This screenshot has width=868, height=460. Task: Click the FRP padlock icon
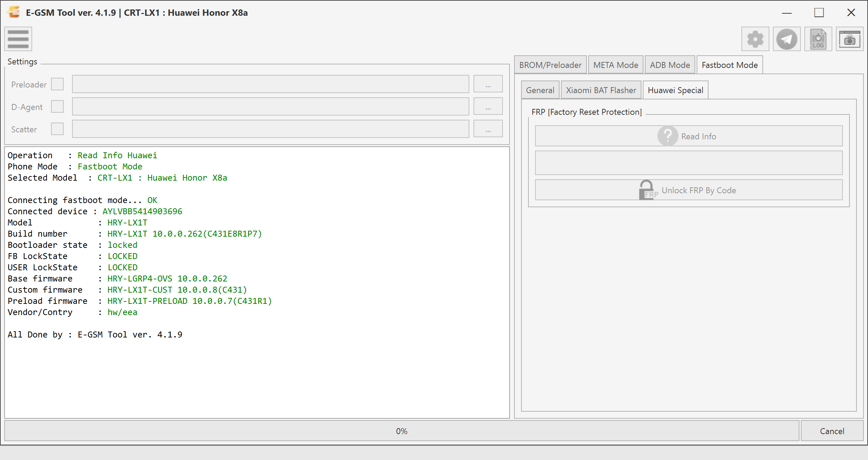(x=648, y=190)
